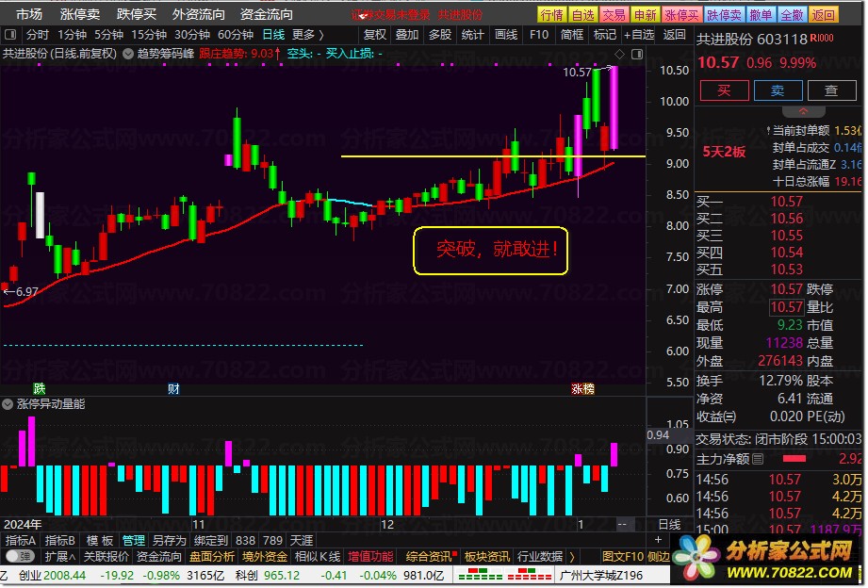Click the 查 query button

point(831,90)
